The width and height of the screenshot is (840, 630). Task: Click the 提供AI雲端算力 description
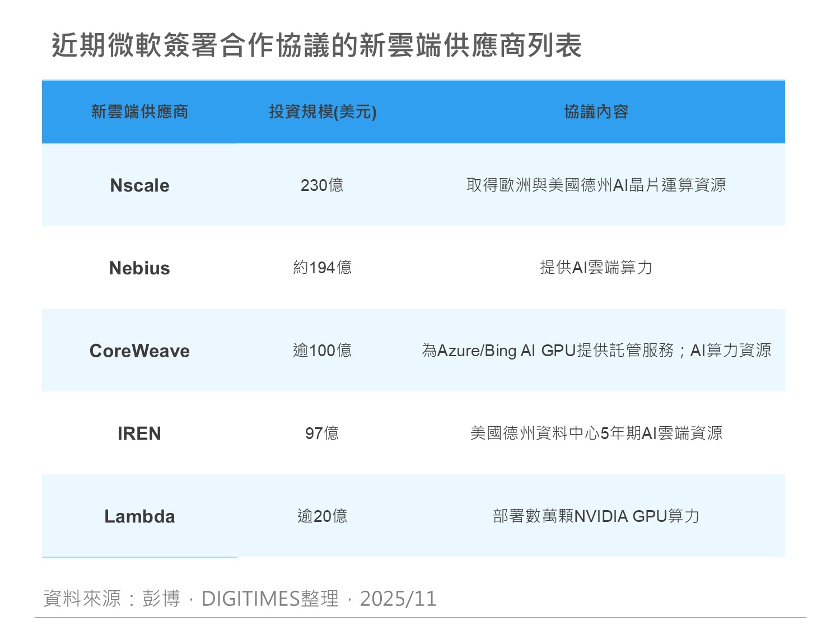click(x=596, y=268)
